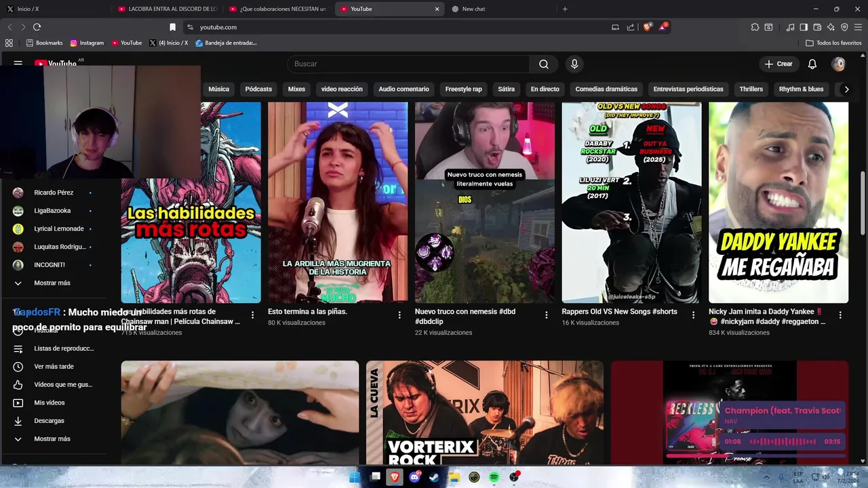Image resolution: width=868 pixels, height=488 pixels.
Task: Select the Pódcasts filter chip
Action: coord(258,89)
